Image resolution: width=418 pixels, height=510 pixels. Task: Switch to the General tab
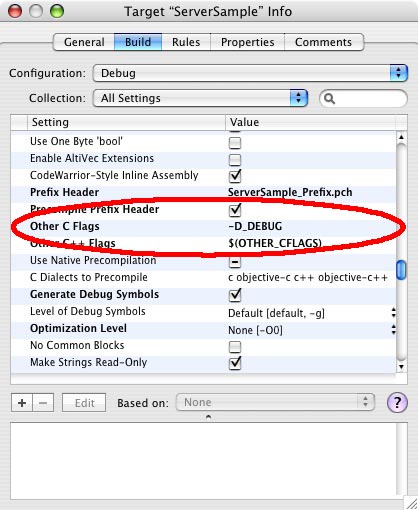(84, 42)
